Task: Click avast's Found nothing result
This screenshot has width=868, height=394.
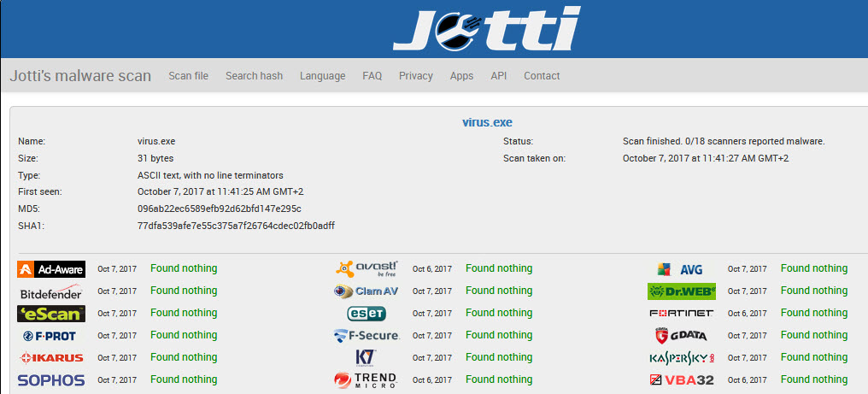Action: (499, 268)
